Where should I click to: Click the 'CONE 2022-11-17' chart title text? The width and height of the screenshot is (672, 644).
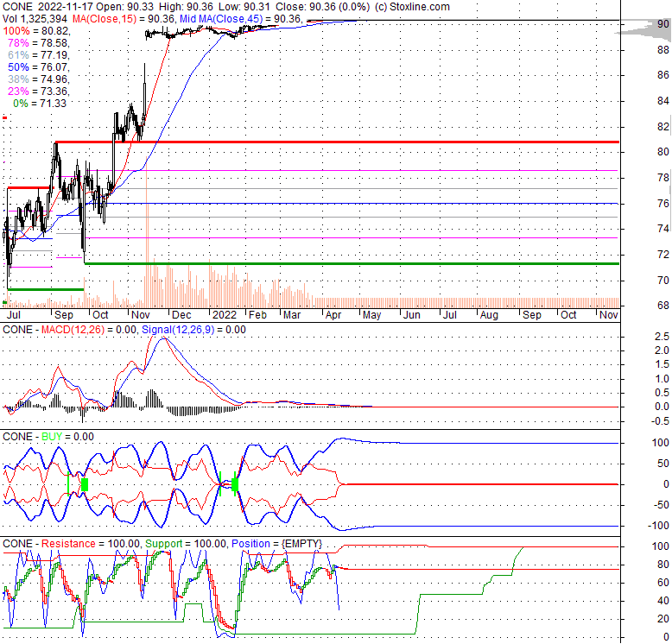click(48, 7)
